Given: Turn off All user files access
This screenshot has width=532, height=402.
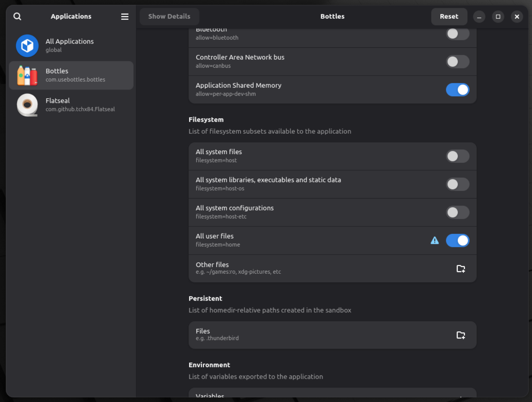Looking at the screenshot, I should coord(457,240).
